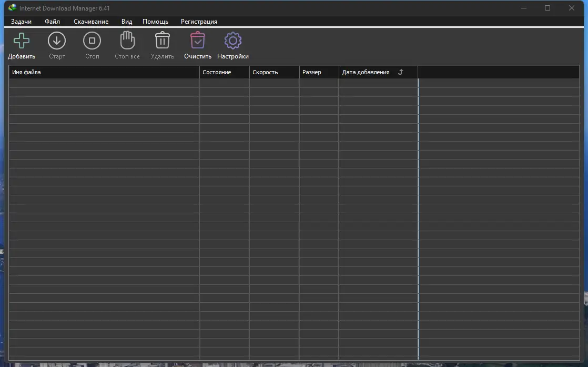This screenshot has width=588, height=367.
Task: Sort by Скорость column header
Action: tap(274, 72)
